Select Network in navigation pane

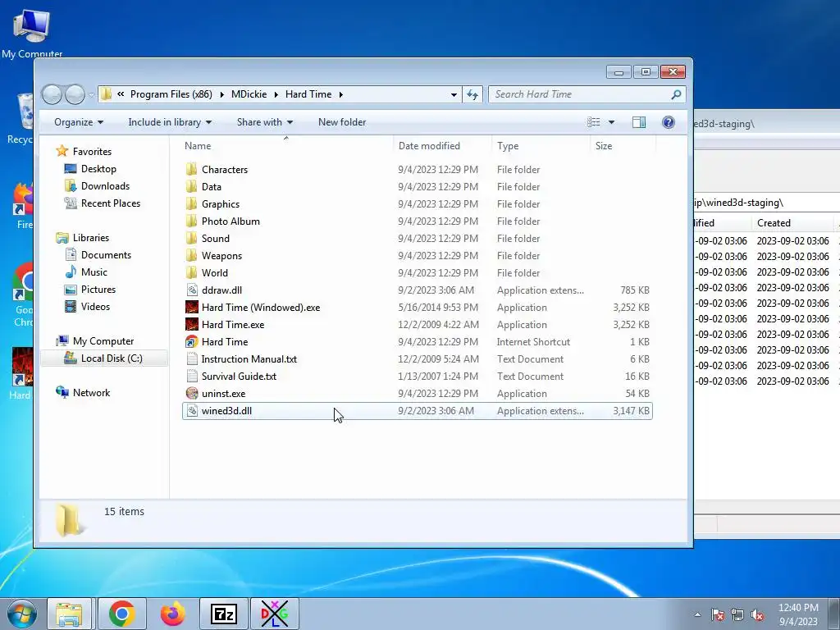[x=91, y=393]
